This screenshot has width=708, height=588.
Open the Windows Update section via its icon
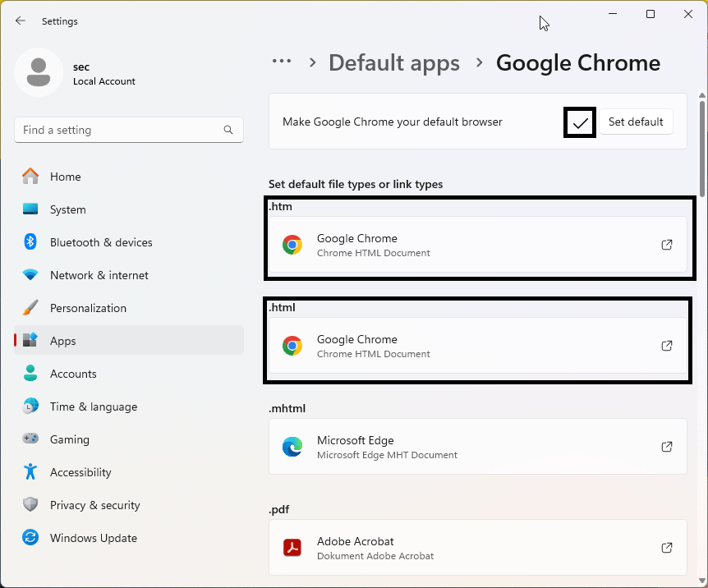tap(32, 538)
